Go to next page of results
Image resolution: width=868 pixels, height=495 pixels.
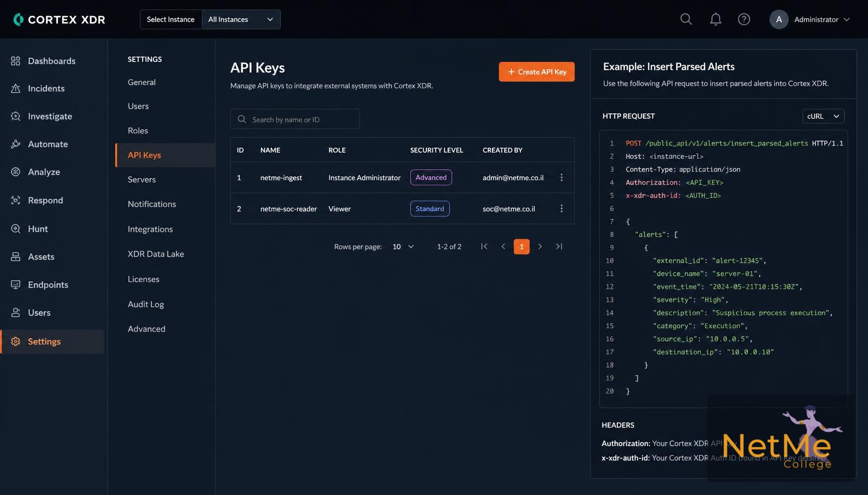pos(540,246)
